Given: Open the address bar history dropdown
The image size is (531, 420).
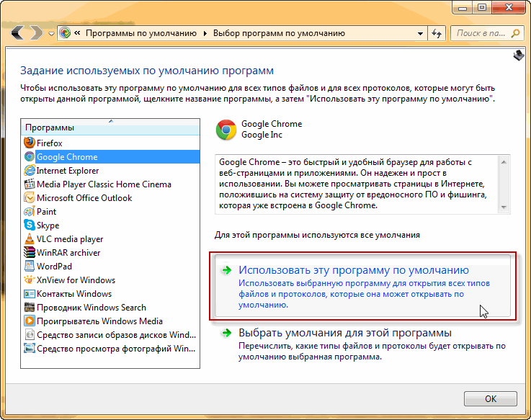Looking at the screenshot, I should [x=420, y=34].
